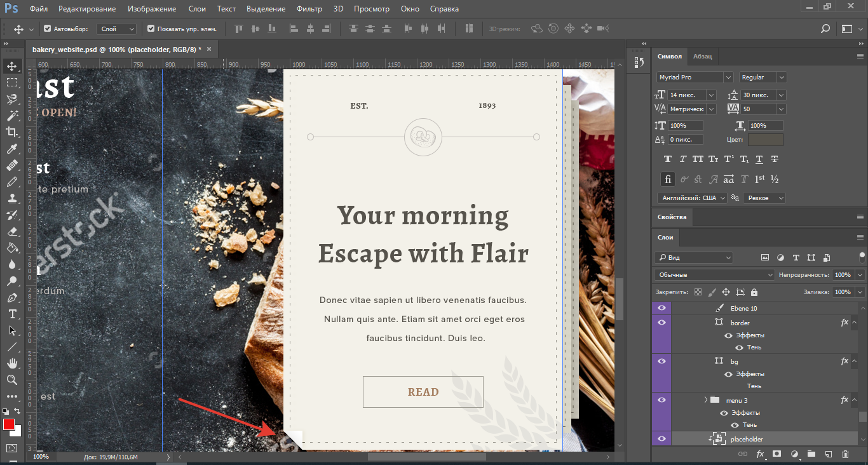868x465 pixels.
Task: Select the Rectangular Marquee tool
Action: coord(12,83)
